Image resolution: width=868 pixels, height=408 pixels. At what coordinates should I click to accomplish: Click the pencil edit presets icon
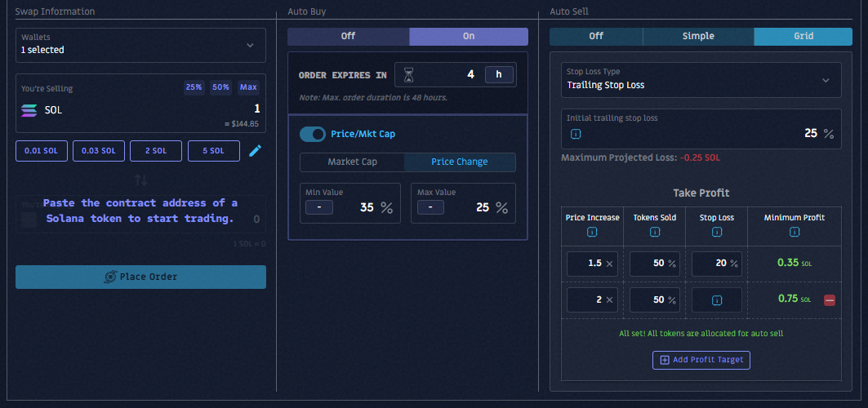(255, 150)
